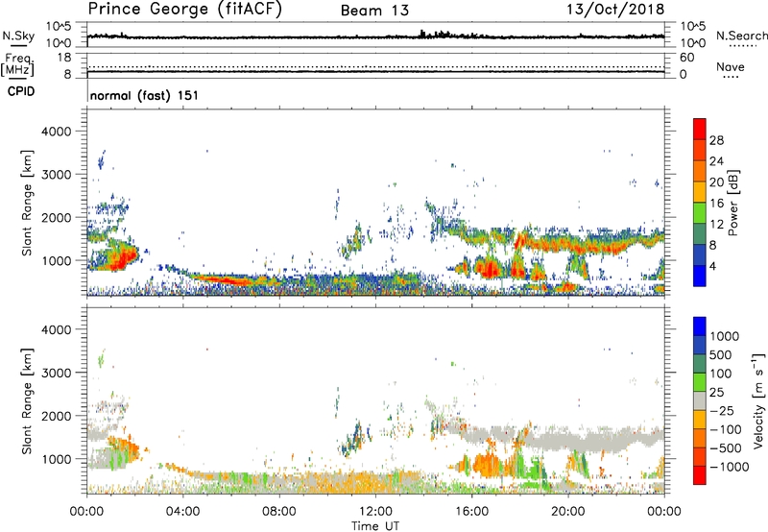Click the "Nave" legend label

click(x=731, y=67)
